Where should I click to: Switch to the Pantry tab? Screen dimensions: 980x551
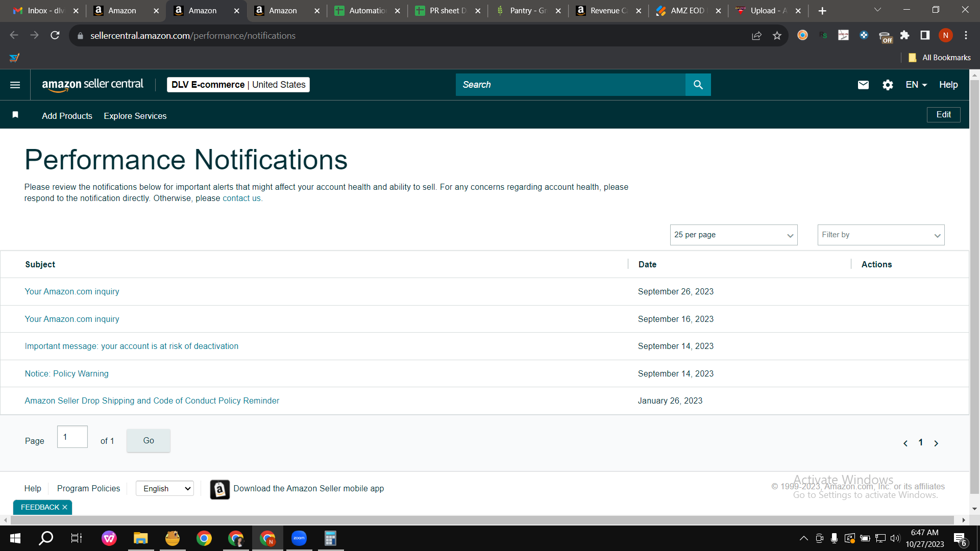[x=528, y=11]
